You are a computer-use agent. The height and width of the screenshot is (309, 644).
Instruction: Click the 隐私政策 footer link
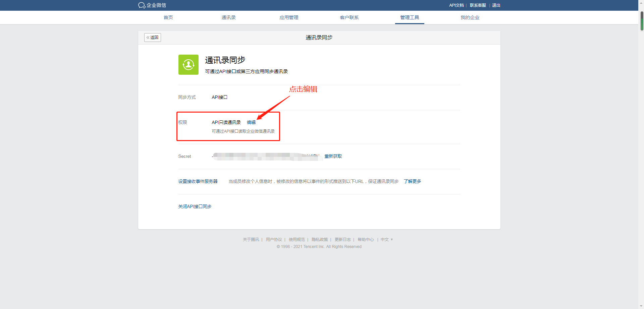[x=319, y=239]
